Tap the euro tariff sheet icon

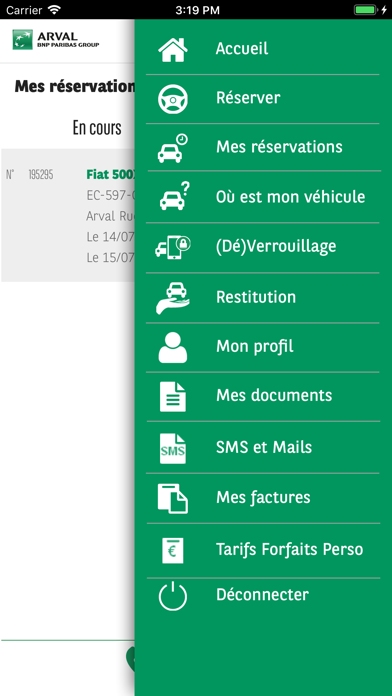pyautogui.click(x=173, y=550)
